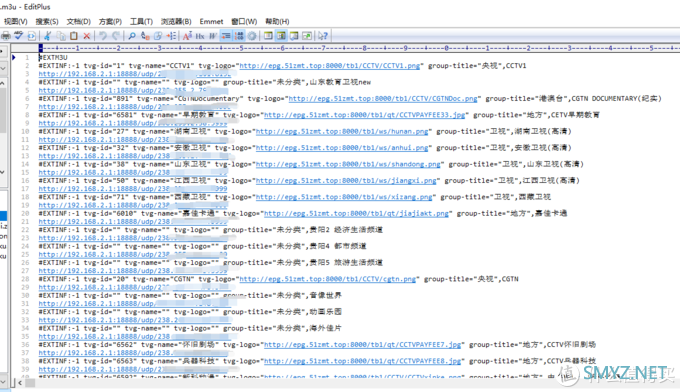Screen dimensions: 680x392
Task: Cut selection with the scissors icon
Action: pos(48,36)
